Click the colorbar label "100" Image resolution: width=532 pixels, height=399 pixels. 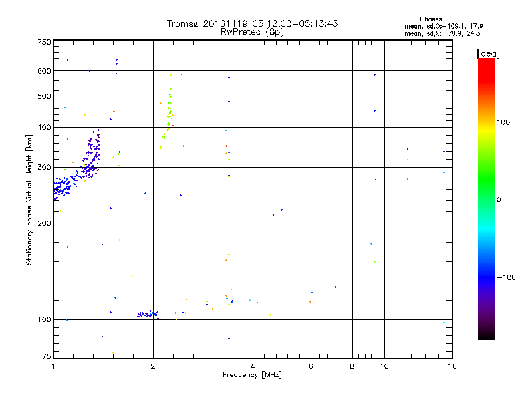[503, 122]
